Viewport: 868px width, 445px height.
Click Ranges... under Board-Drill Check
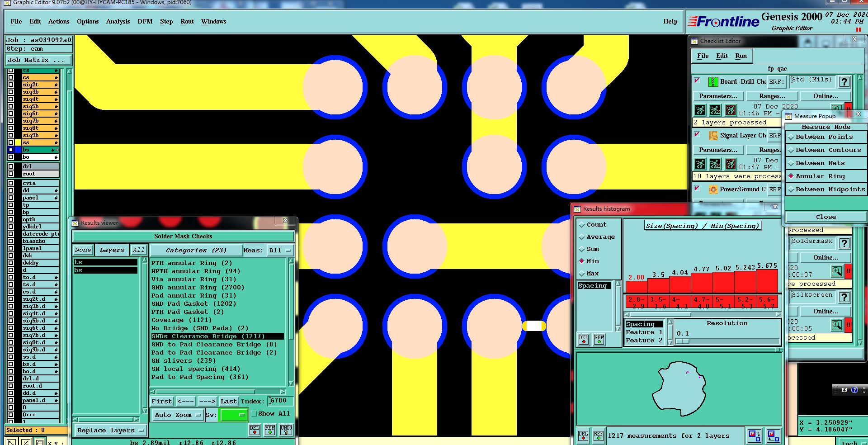(772, 96)
